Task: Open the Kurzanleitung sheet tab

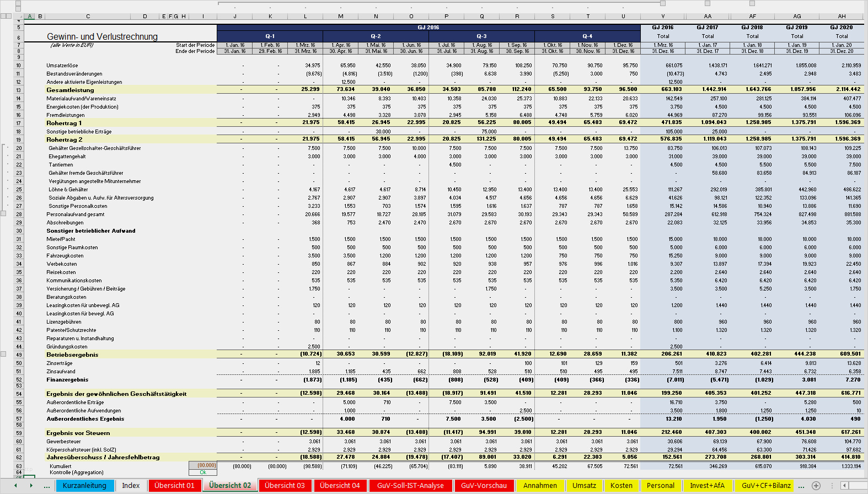Action: tap(84, 486)
